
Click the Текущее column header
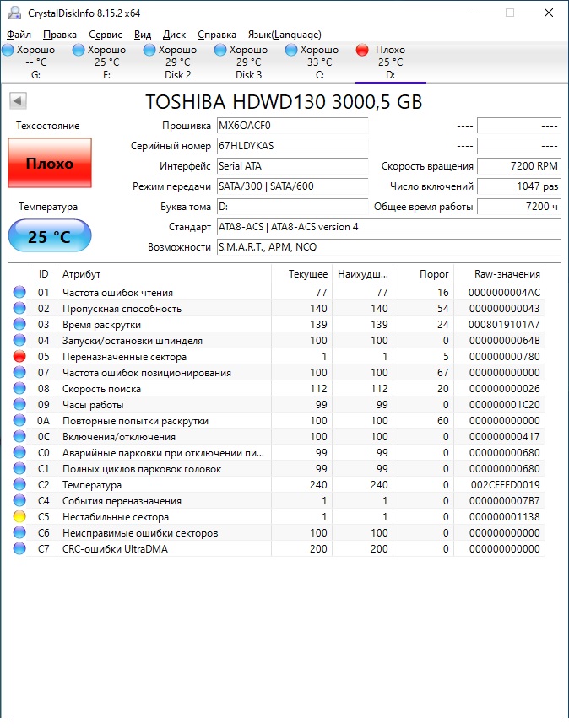[301, 274]
